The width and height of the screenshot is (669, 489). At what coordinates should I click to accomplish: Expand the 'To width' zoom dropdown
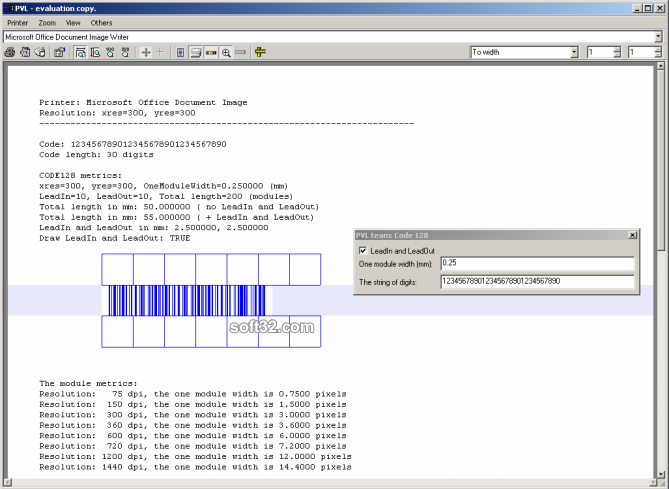[x=574, y=52]
